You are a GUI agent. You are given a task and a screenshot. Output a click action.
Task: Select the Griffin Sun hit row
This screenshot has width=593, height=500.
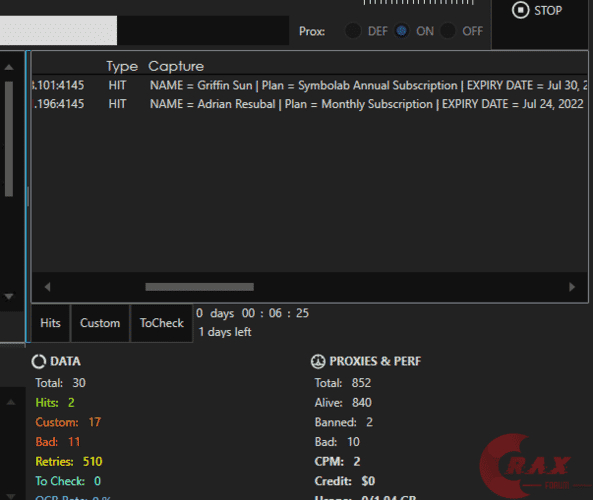[x=309, y=85]
